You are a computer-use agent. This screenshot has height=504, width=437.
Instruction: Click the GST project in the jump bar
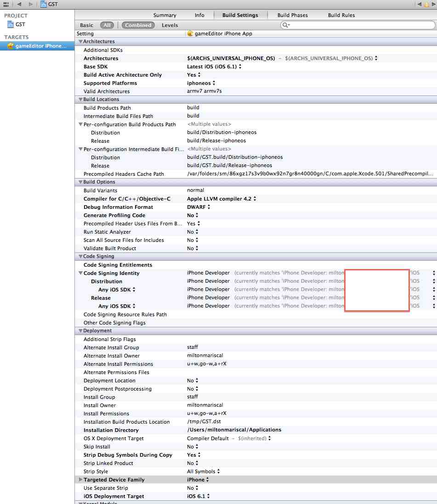[x=49, y=4]
